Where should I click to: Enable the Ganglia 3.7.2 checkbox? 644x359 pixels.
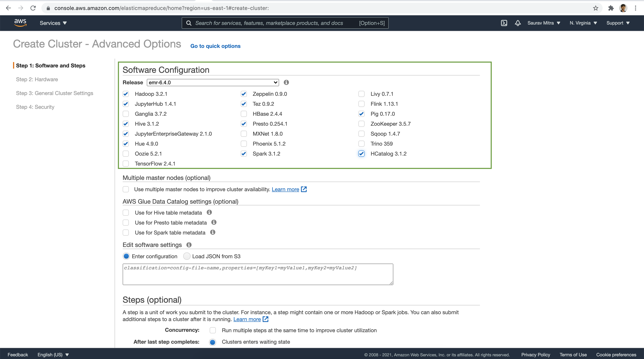coord(126,114)
